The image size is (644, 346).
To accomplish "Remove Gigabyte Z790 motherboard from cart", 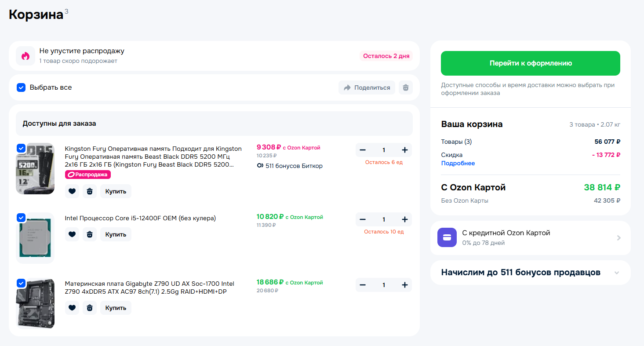I will coord(90,308).
